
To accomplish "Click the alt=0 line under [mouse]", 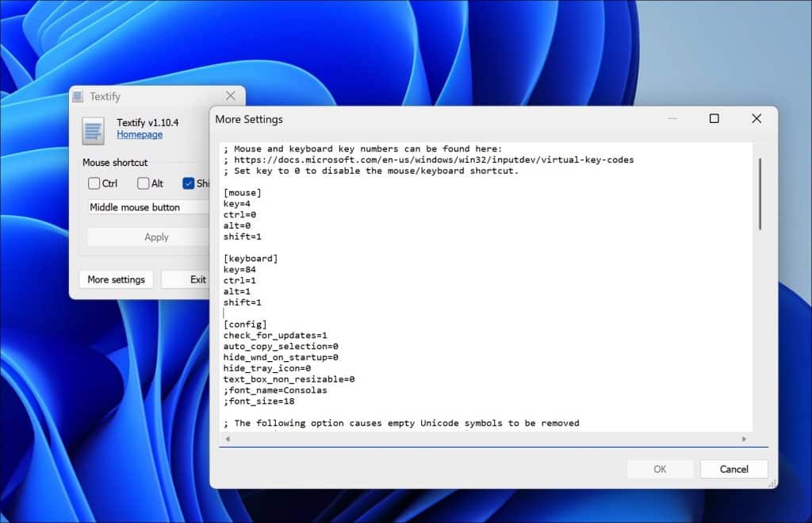I will tap(236, 225).
